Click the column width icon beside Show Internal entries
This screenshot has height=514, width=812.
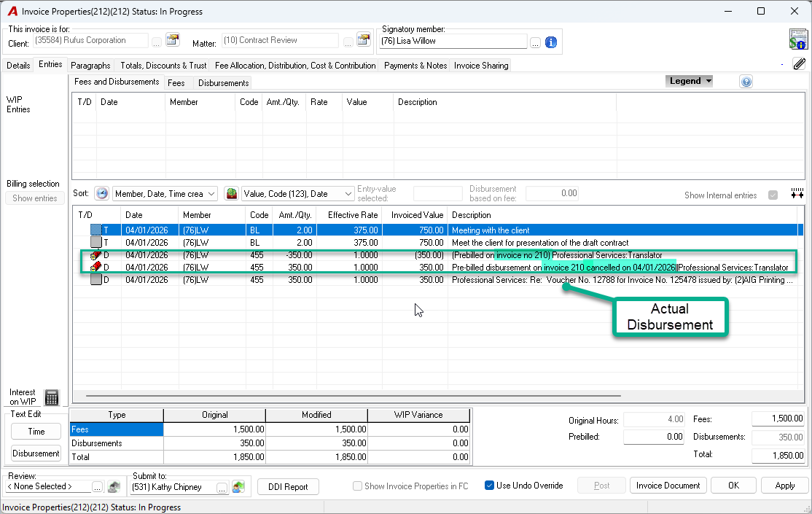[x=797, y=194]
